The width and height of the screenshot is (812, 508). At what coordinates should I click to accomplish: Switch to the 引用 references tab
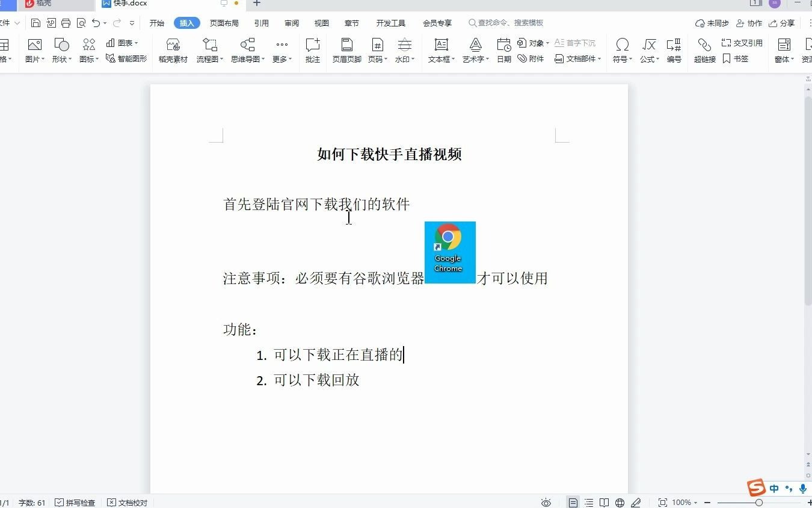coord(262,23)
